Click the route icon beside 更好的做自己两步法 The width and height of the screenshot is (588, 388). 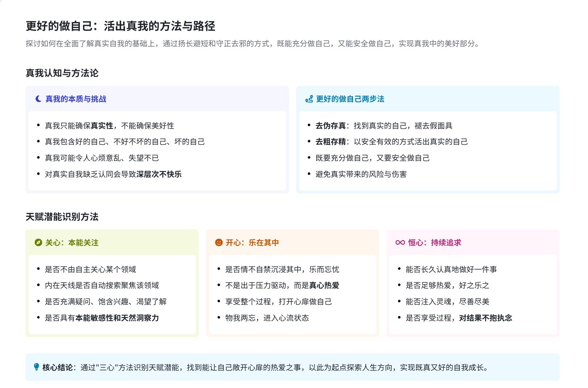(x=309, y=99)
